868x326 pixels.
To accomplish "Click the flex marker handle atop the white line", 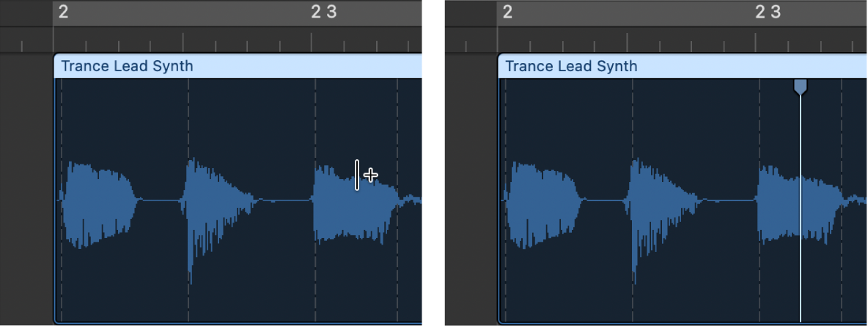I will click(801, 87).
